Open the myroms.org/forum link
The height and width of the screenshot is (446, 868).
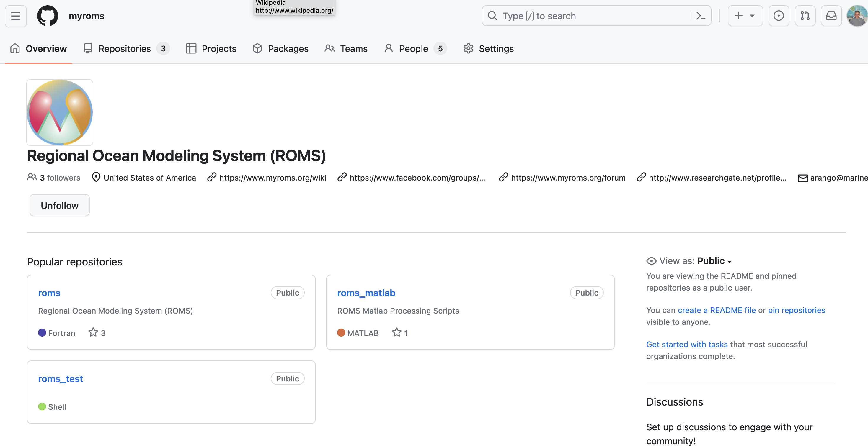568,177
